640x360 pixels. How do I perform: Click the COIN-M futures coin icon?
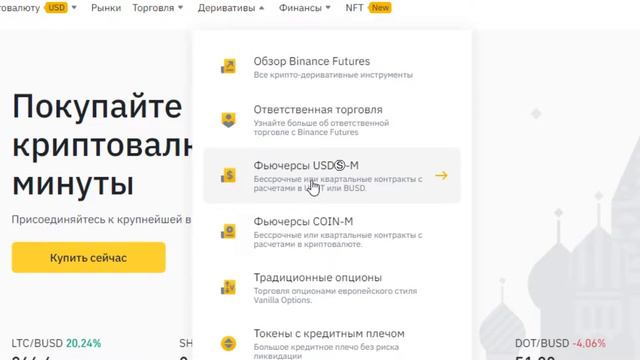tap(229, 231)
